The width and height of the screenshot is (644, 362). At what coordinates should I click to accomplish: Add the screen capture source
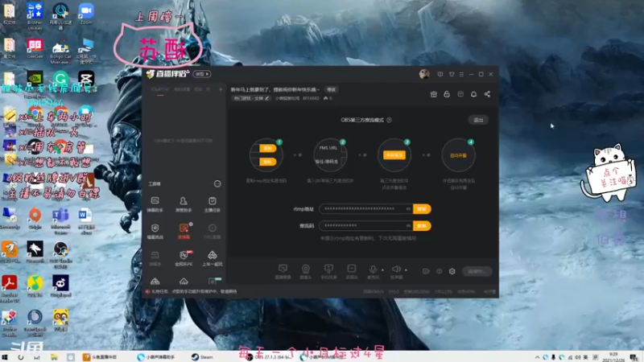point(283,271)
